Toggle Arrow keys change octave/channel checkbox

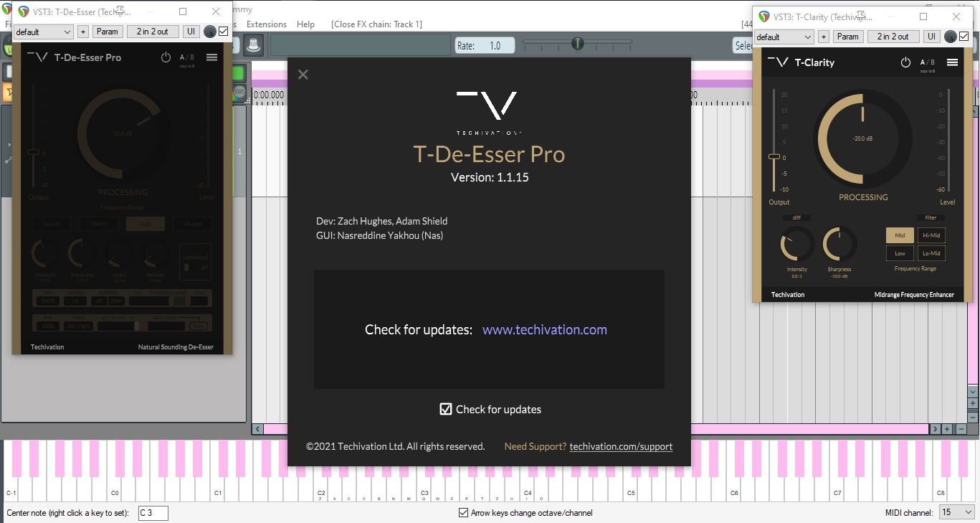463,513
